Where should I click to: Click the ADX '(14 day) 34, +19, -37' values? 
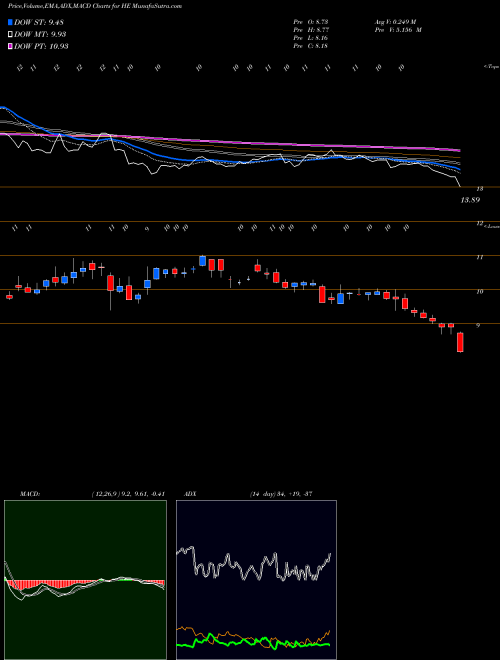point(281,494)
